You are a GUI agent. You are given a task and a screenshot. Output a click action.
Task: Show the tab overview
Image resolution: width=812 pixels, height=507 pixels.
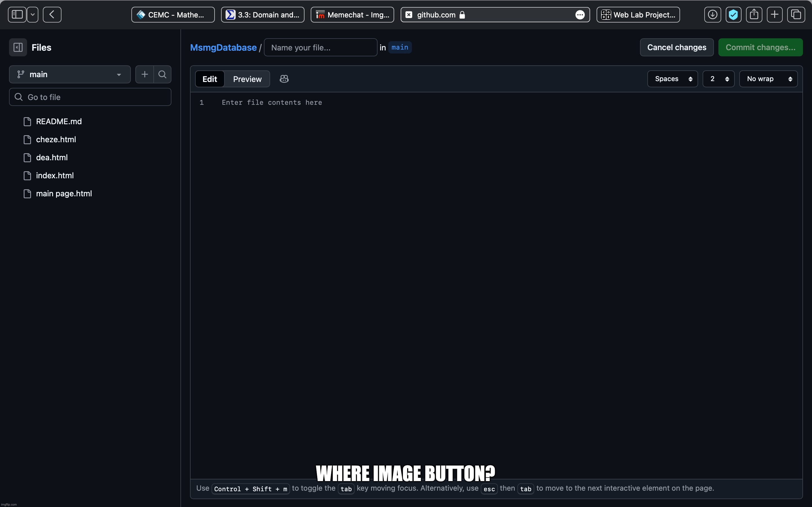[795, 14]
